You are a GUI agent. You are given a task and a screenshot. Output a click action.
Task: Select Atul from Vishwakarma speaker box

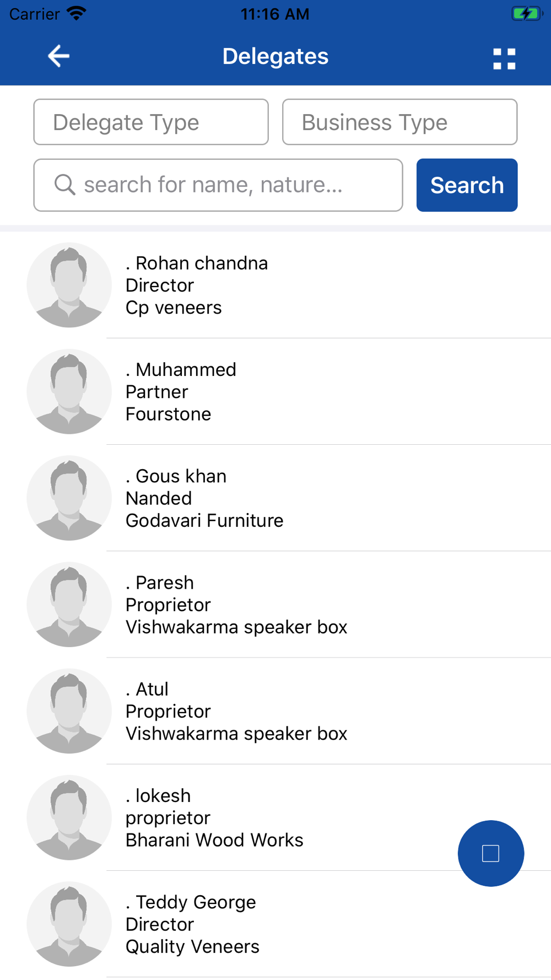pos(275,711)
